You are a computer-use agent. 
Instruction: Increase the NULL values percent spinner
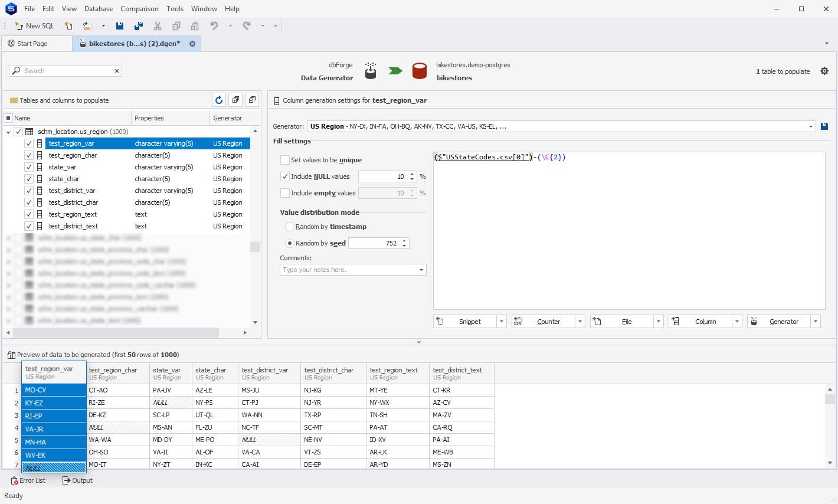tap(412, 174)
